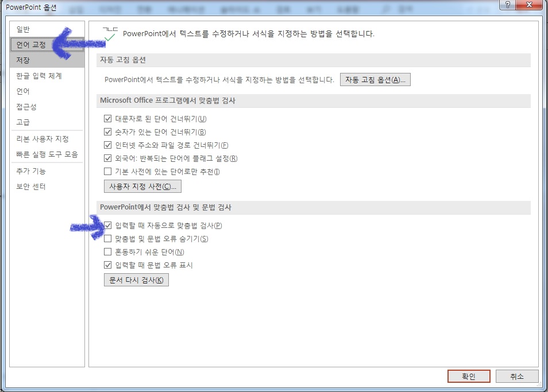
Task: Open the 저장 options category
Action: tap(47, 60)
